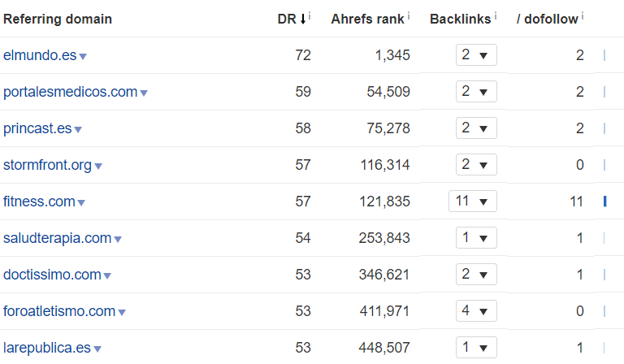This screenshot has height=364, width=624.
Task: Click the info icon beside Backlinks header
Action: (496, 15)
